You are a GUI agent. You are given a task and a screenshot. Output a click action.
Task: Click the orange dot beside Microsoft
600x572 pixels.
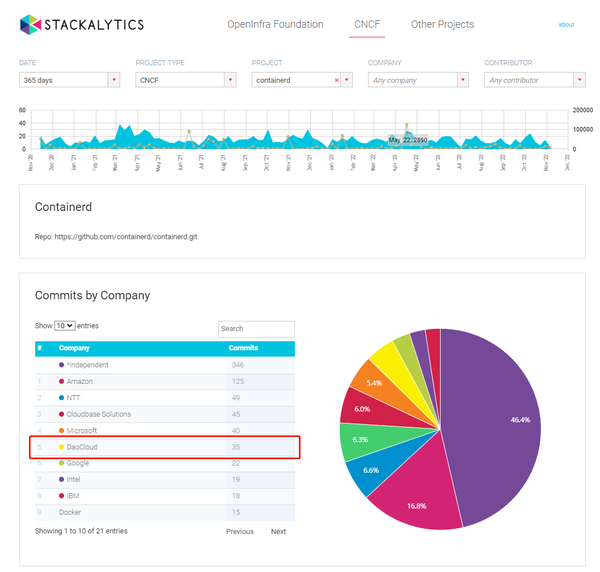click(62, 430)
